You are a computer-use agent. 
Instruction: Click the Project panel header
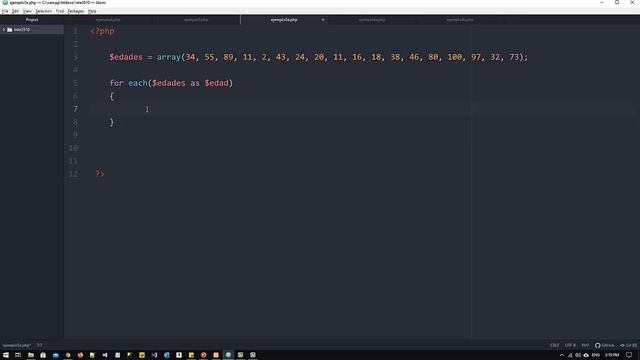[32, 20]
